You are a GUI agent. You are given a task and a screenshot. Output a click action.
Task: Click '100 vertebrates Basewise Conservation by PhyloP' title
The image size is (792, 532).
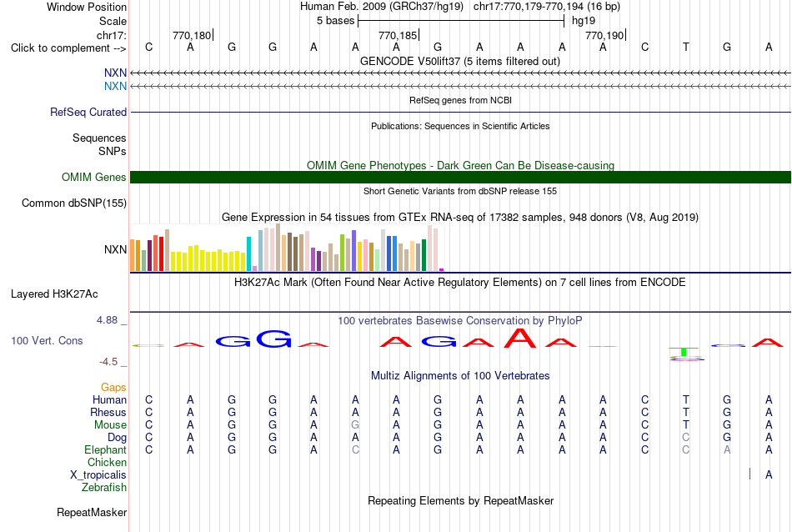pos(460,320)
